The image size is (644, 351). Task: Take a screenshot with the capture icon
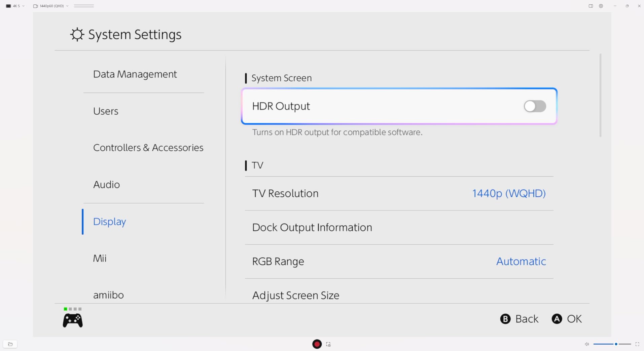coord(328,344)
